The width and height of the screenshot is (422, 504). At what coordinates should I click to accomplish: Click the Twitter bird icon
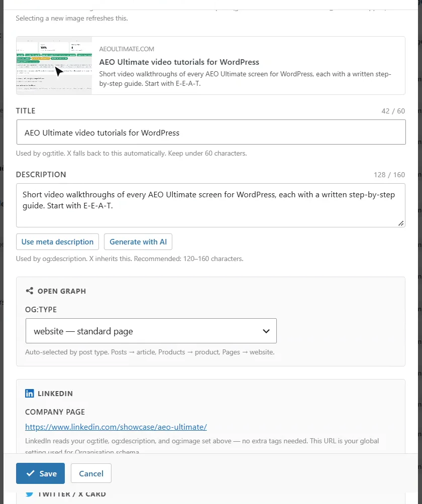29,494
